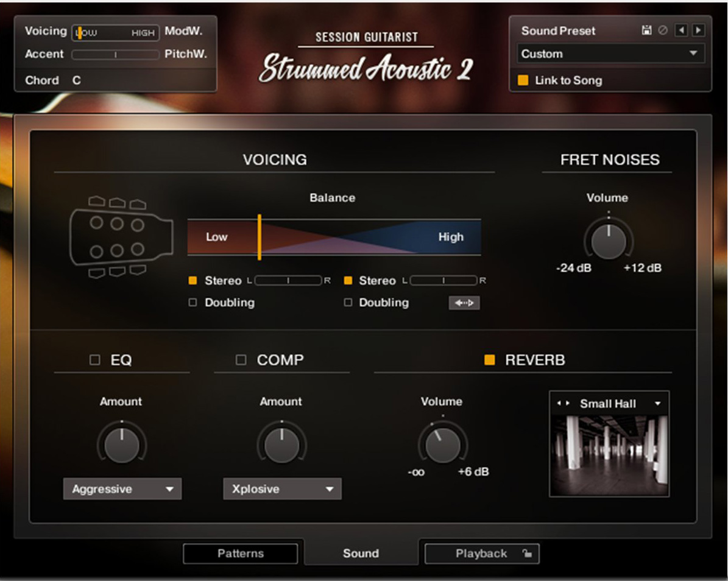
Task: Switch to the Patterns tab
Action: pos(241,553)
